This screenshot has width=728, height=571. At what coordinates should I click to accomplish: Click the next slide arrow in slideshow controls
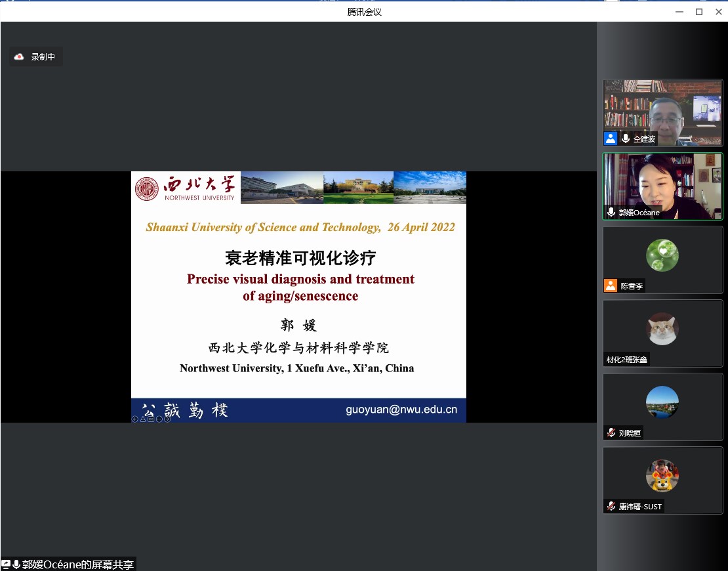(167, 419)
